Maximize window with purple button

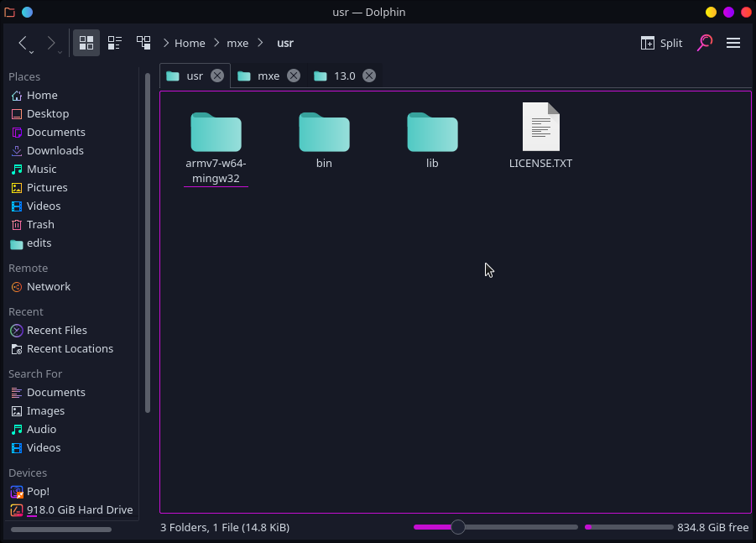click(728, 12)
